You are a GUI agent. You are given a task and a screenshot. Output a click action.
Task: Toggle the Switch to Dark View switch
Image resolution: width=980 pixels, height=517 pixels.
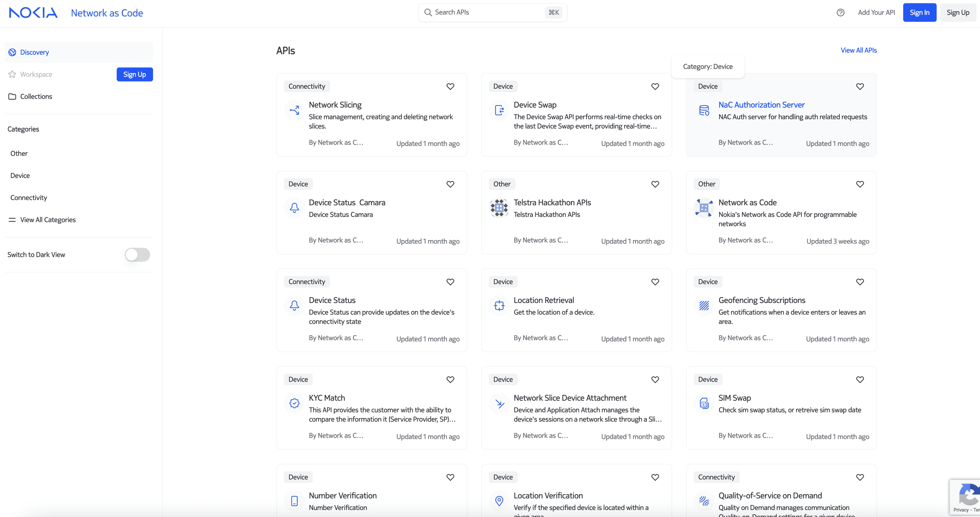137,255
